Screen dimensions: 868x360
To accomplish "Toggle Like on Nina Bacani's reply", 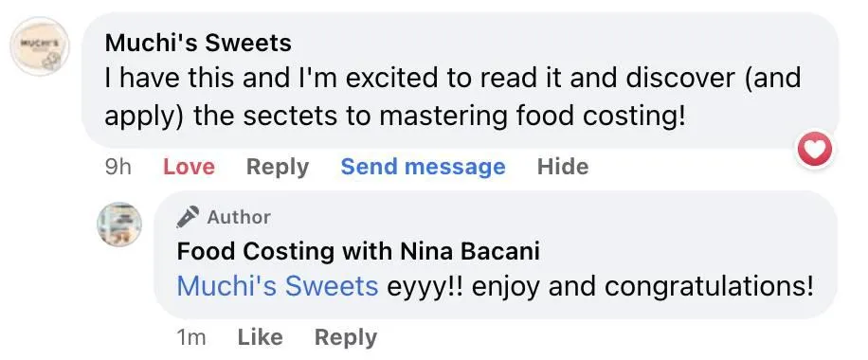I will pyautogui.click(x=261, y=337).
